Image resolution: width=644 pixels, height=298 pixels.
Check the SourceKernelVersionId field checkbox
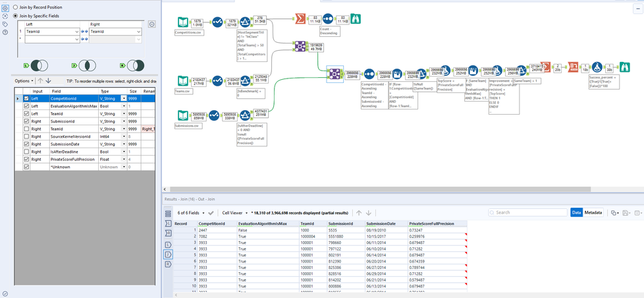click(x=27, y=136)
